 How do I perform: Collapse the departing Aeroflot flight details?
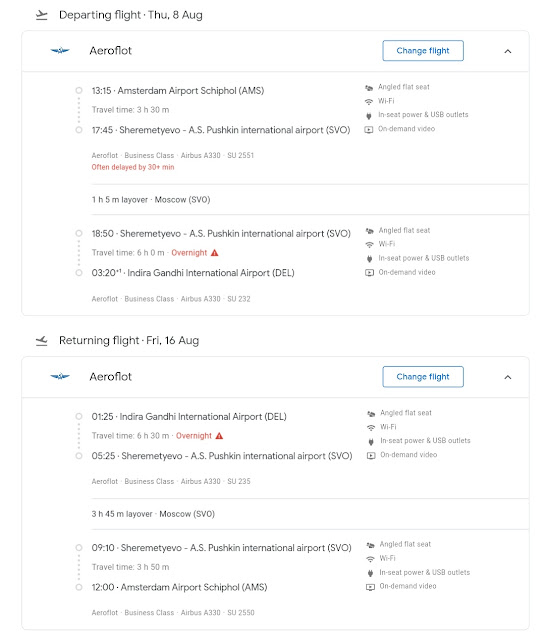pos(508,51)
